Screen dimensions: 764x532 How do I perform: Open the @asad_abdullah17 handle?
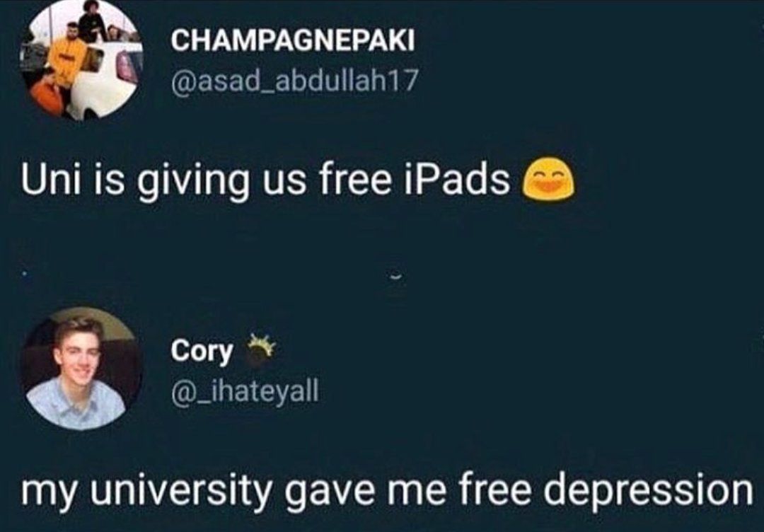pyautogui.click(x=294, y=81)
